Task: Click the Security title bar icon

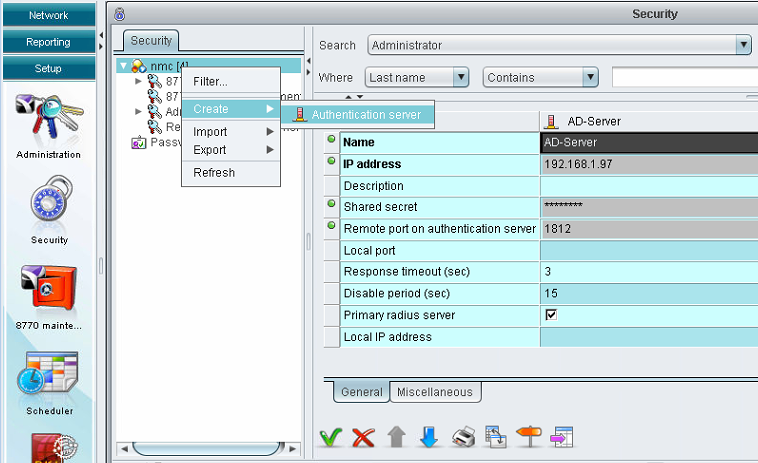Action: click(119, 14)
